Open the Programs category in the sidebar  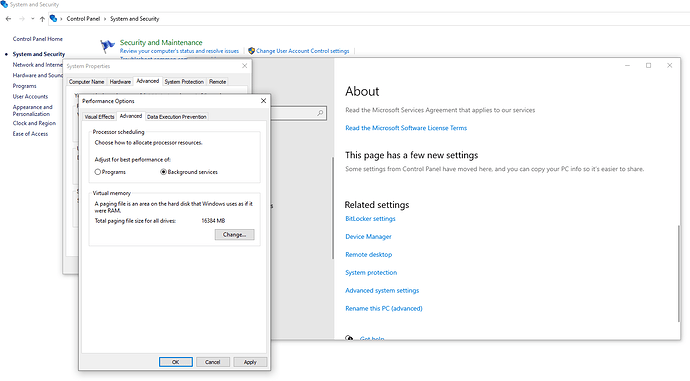pyautogui.click(x=24, y=86)
